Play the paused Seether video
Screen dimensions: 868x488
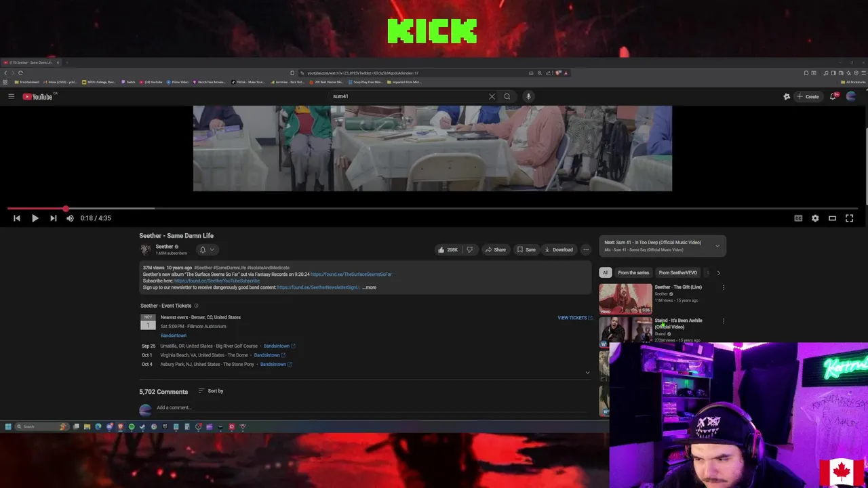point(35,218)
